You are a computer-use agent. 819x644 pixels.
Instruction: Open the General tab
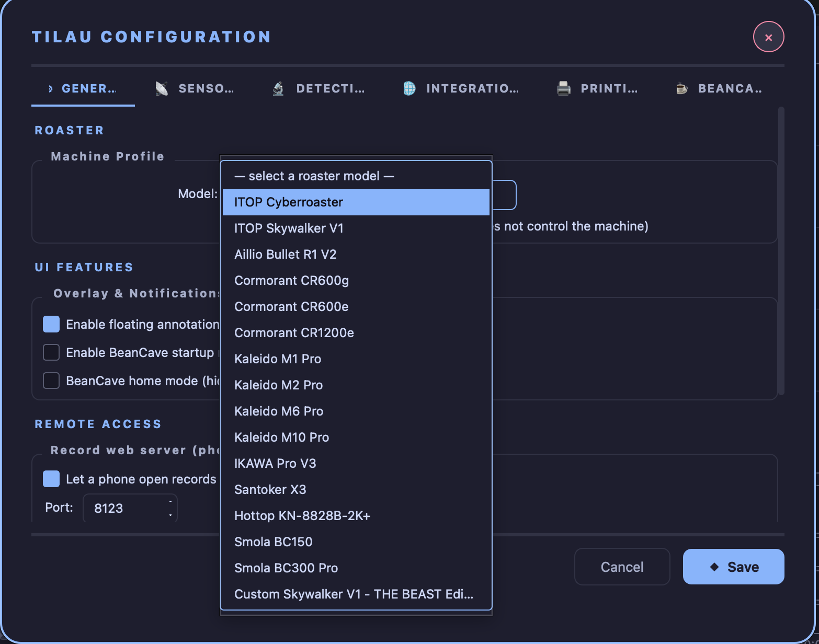click(83, 89)
